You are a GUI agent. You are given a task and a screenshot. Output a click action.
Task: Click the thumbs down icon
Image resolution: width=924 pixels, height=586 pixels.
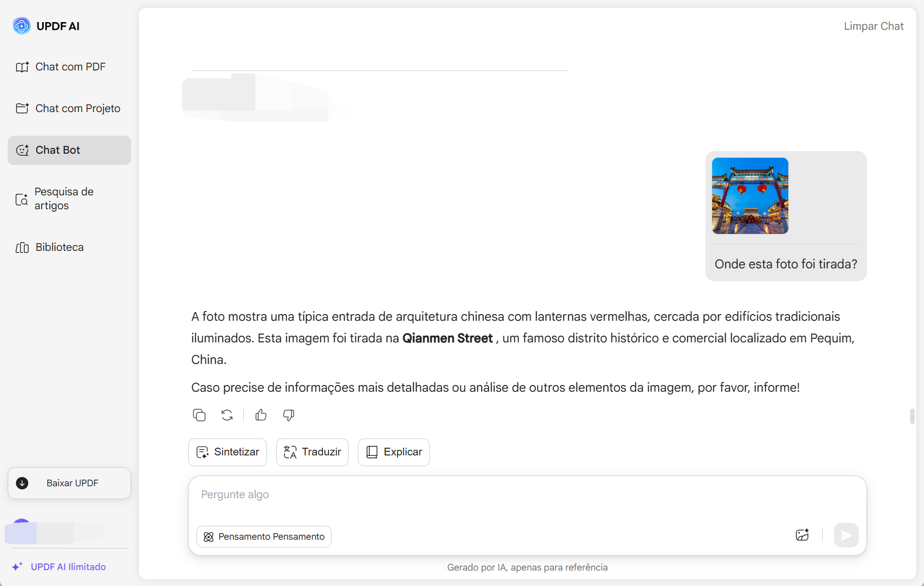[288, 415]
